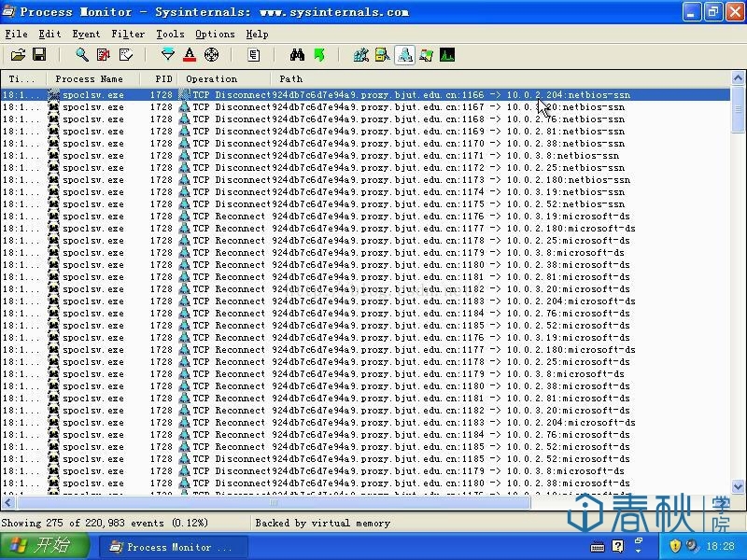Click the binoculars Find icon
The height and width of the screenshot is (560, 747).
[x=297, y=55]
